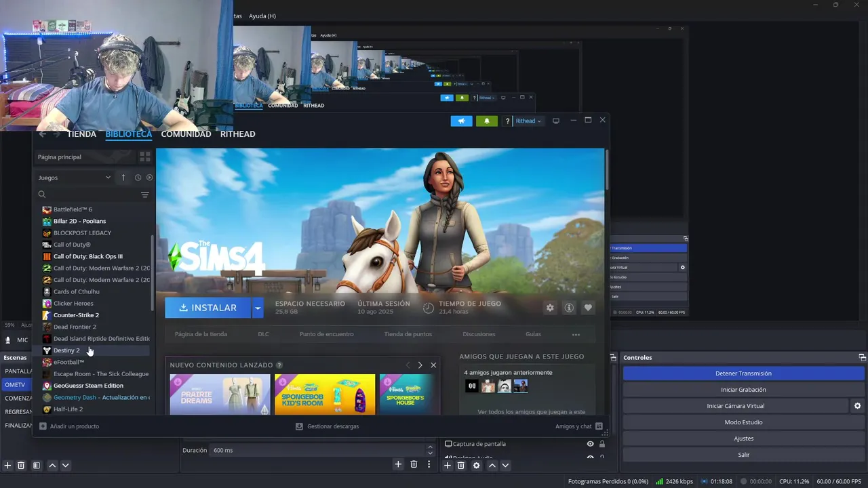Move scene up in Escenas toolbar

click(52, 466)
